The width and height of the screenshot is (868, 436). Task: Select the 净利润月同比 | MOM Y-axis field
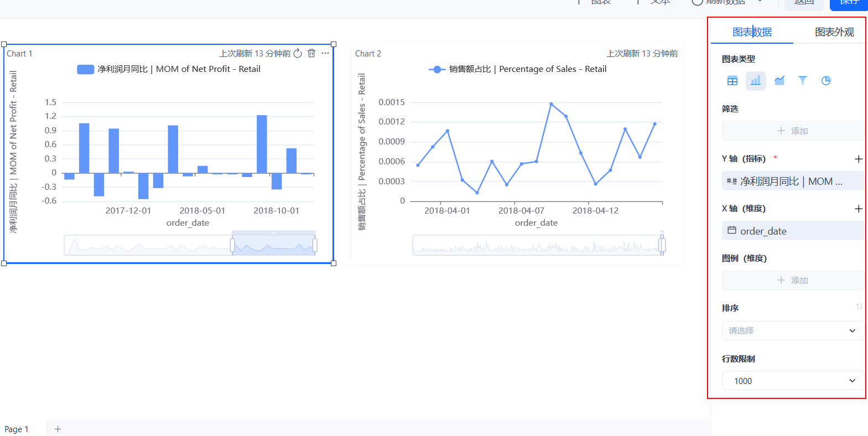click(792, 181)
